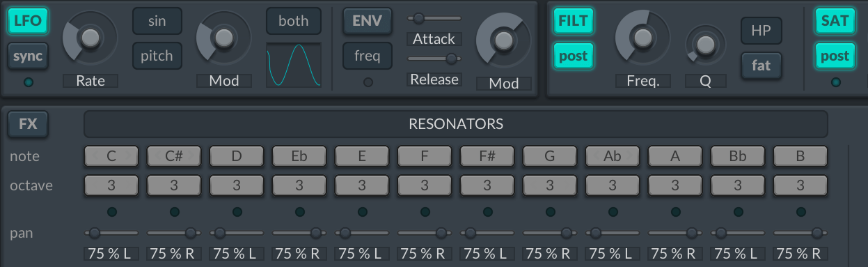Click the E note button

(x=362, y=157)
